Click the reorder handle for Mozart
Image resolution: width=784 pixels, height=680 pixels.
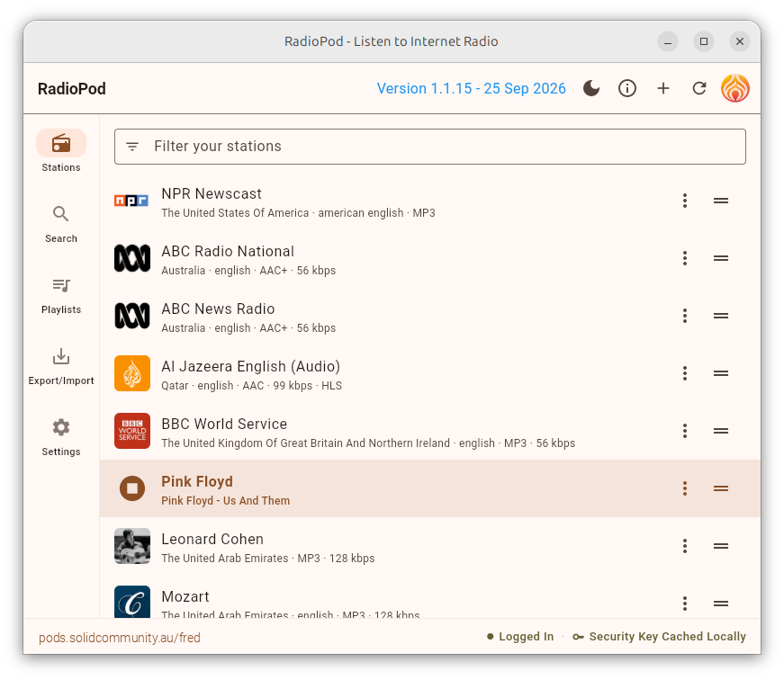[720, 603]
